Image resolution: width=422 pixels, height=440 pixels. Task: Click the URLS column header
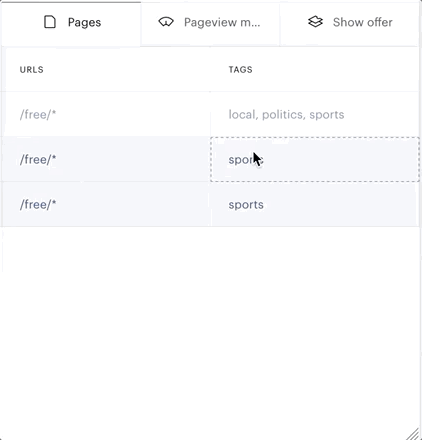(x=31, y=70)
